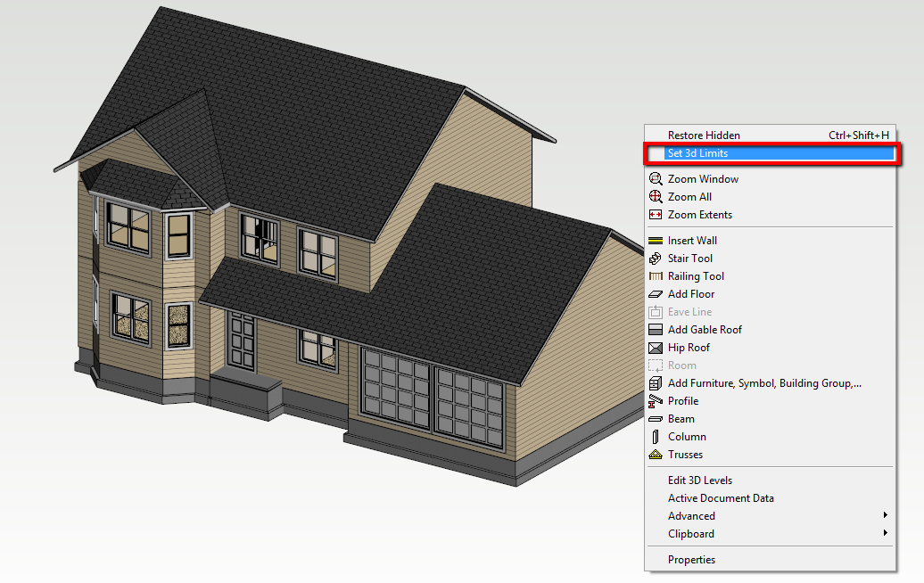Select the Stair Tool icon
924x583 pixels.
[656, 259]
